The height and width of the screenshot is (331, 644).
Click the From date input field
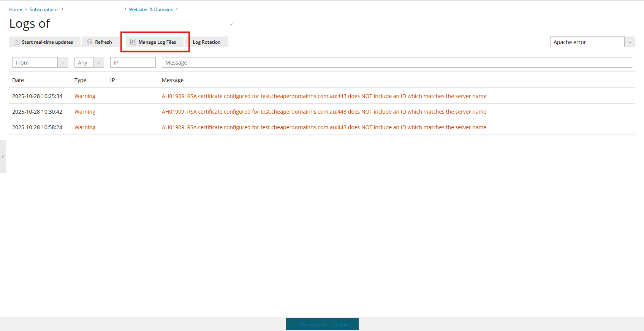tap(35, 63)
